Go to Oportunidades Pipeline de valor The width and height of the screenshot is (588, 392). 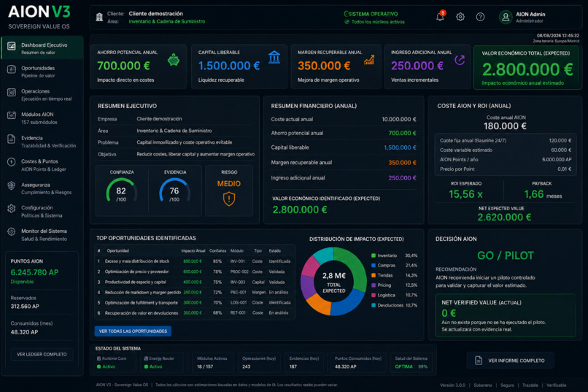[42, 72]
